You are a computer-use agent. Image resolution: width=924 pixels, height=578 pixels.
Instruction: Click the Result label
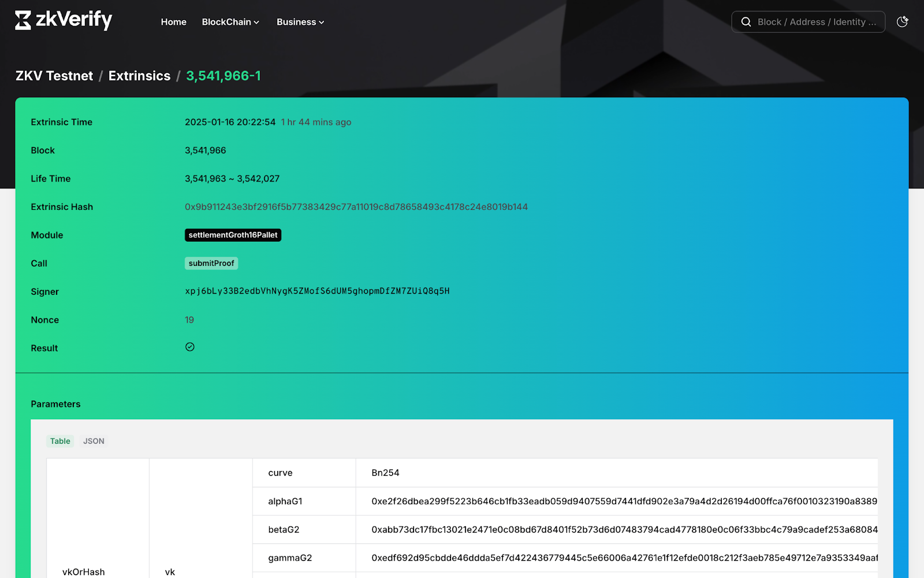pos(44,349)
